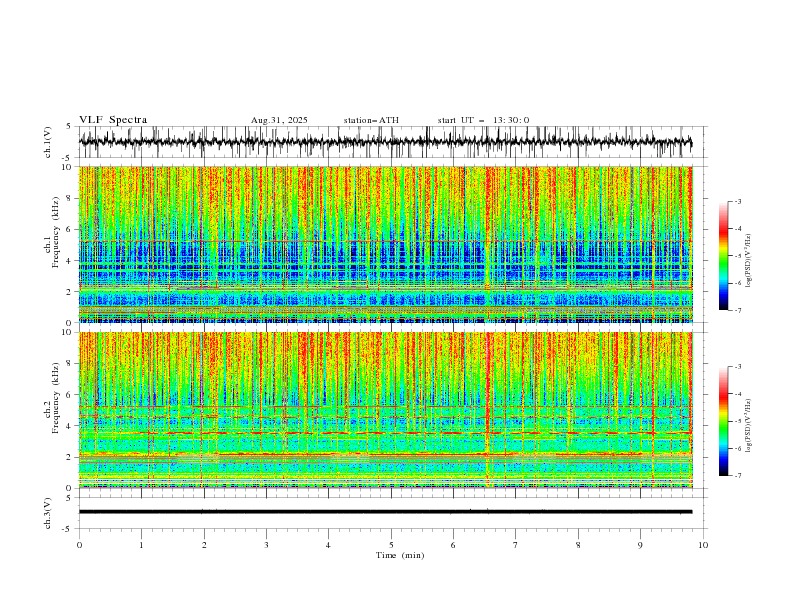Click the "-3" label on ch.2 color scale
Viewport: 792px width, 612px height.
click(738, 367)
